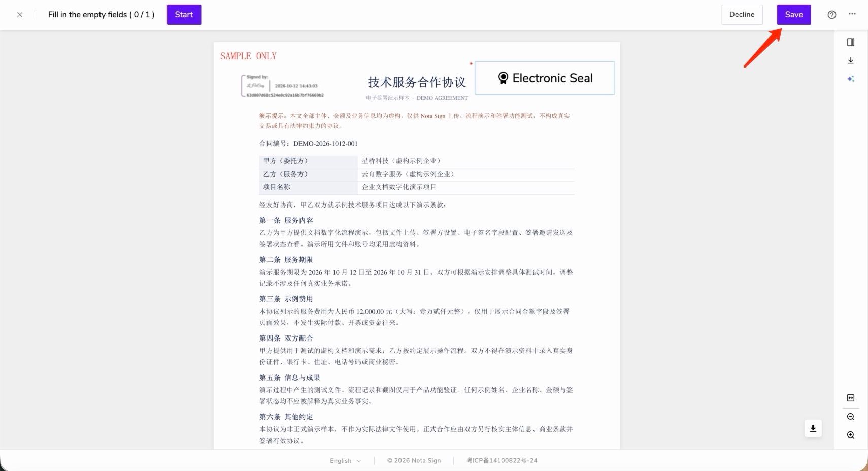
Task: Open the more options ellipsis menu
Action: pyautogui.click(x=852, y=14)
